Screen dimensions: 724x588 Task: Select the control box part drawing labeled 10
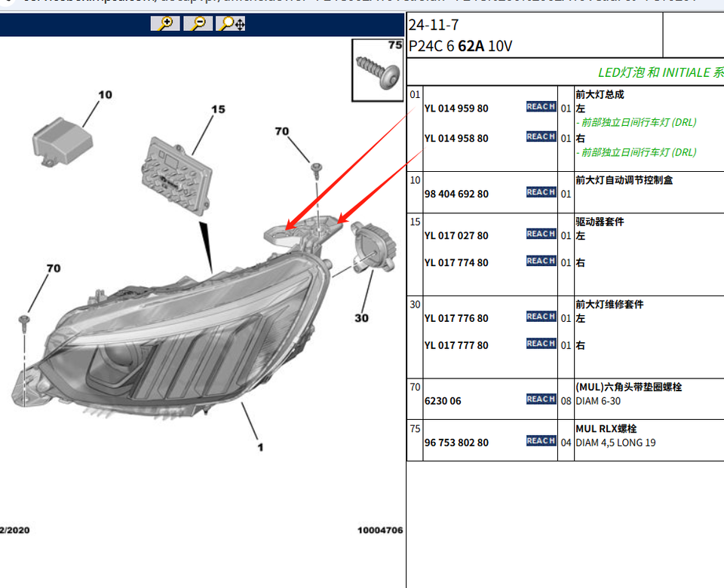[x=60, y=141]
